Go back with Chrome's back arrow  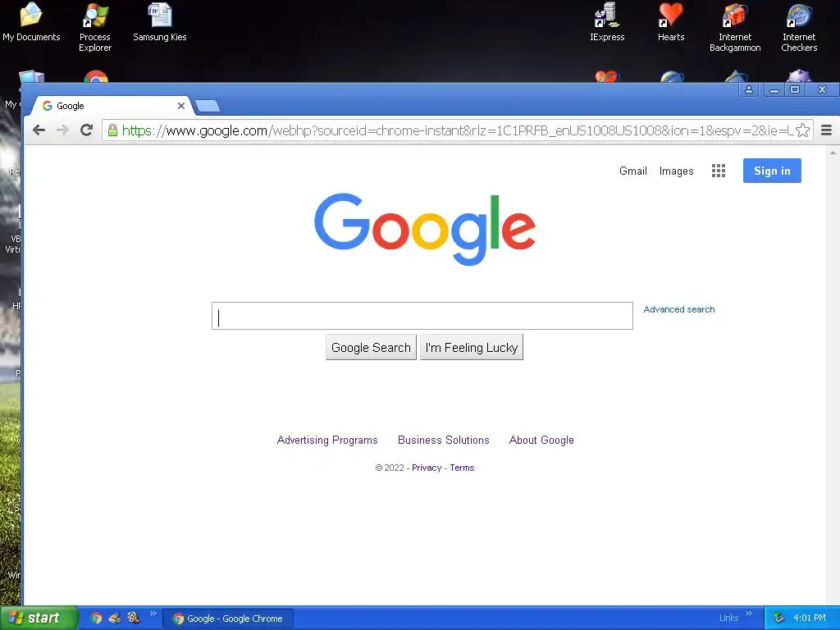click(x=39, y=130)
